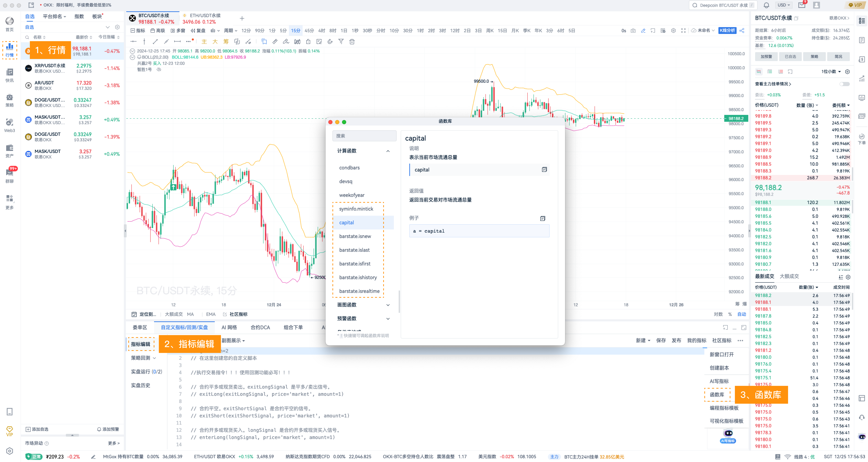Switch to AI 网格 tab
The width and height of the screenshot is (868, 462).
coord(229,327)
